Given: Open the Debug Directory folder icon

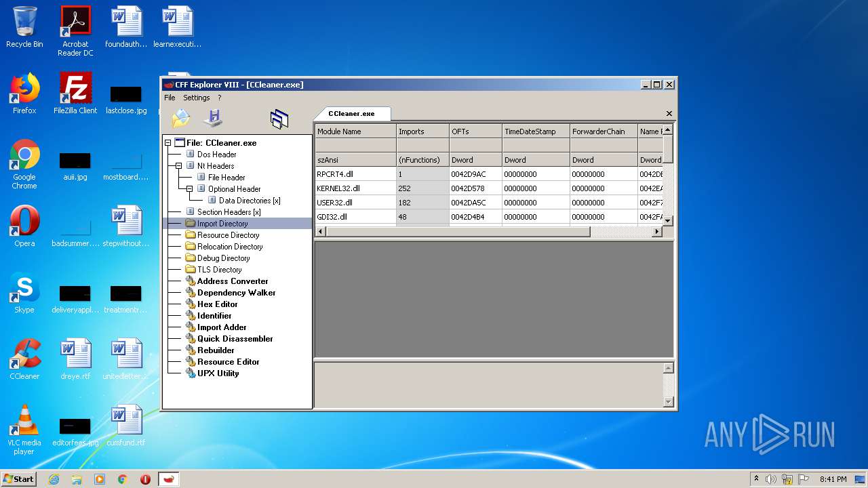Looking at the screenshot, I should [191, 258].
